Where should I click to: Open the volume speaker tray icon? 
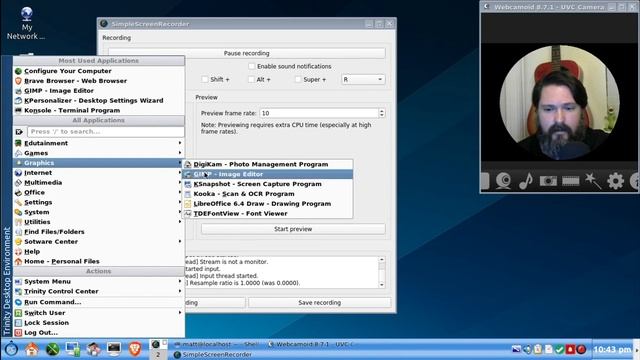tap(527, 349)
